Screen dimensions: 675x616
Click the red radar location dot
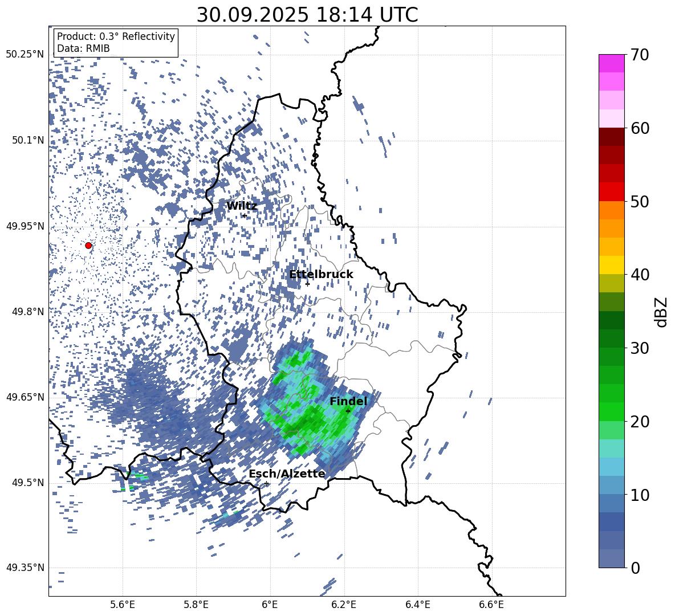(88, 246)
